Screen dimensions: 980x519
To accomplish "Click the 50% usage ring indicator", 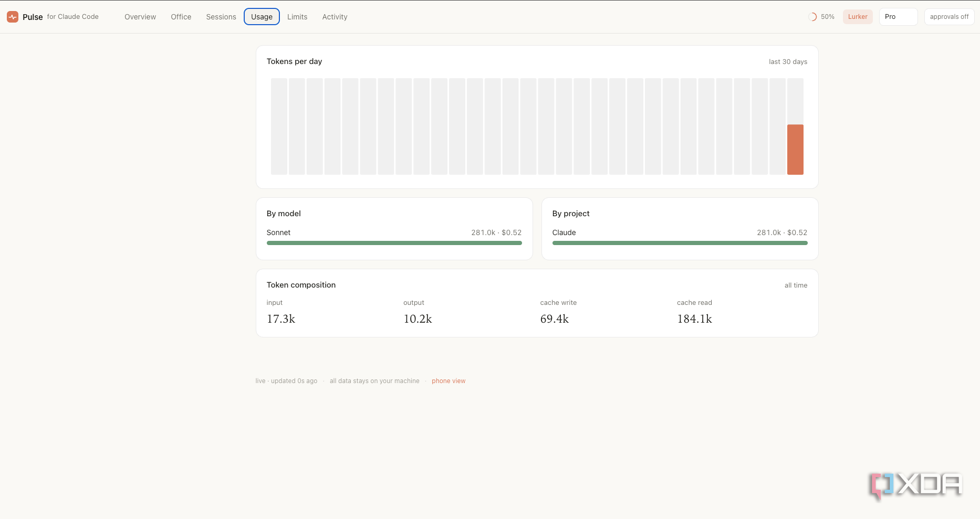I will 812,17.
